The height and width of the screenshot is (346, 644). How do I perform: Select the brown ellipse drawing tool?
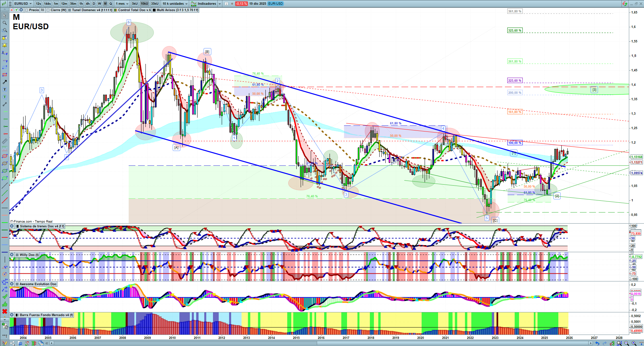4,163
